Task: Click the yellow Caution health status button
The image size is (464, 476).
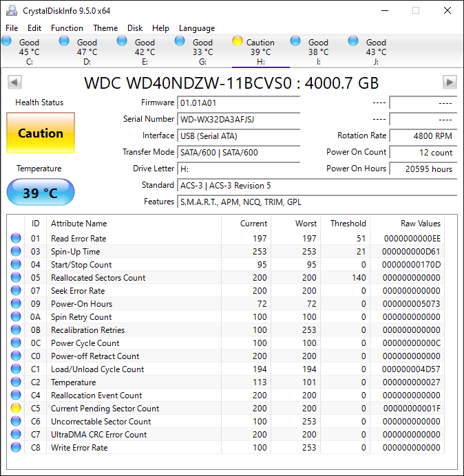Action: point(41,133)
